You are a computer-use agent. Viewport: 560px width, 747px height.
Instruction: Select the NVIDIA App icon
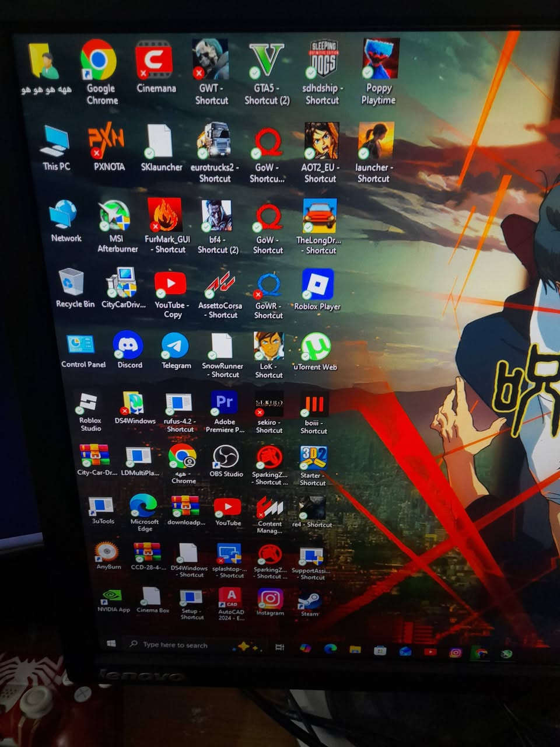pyautogui.click(x=112, y=596)
